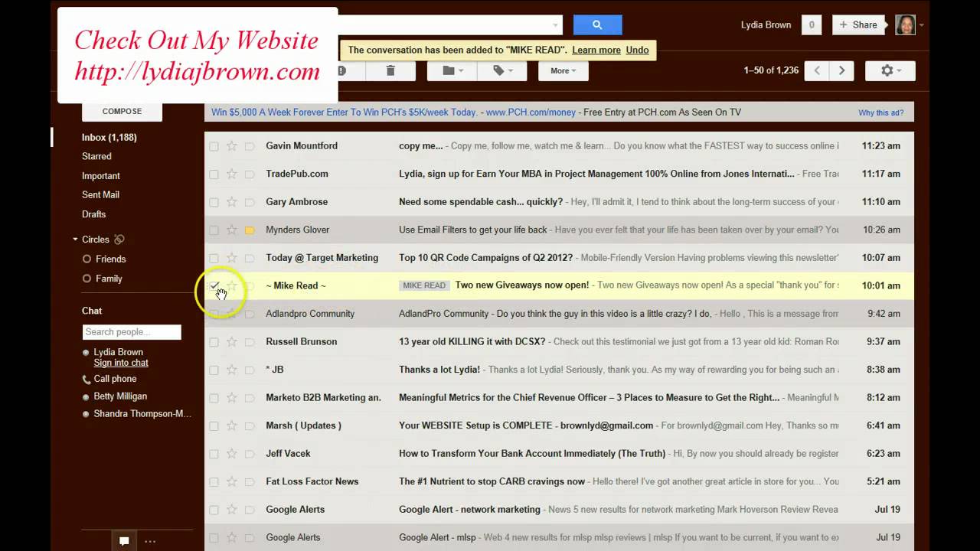Viewport: 980px width, 551px height.
Task: Click the Learn more link
Action: [596, 50]
